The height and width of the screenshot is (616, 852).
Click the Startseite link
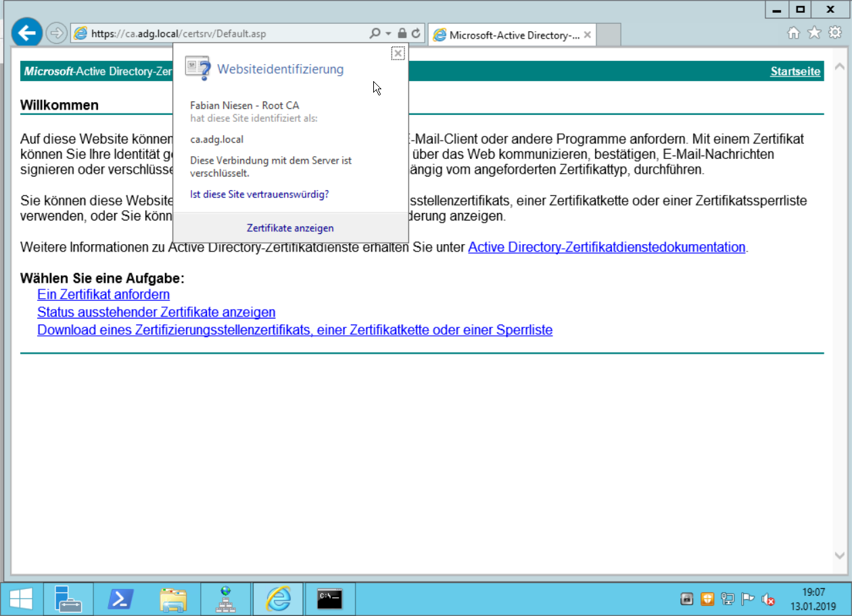click(x=795, y=71)
